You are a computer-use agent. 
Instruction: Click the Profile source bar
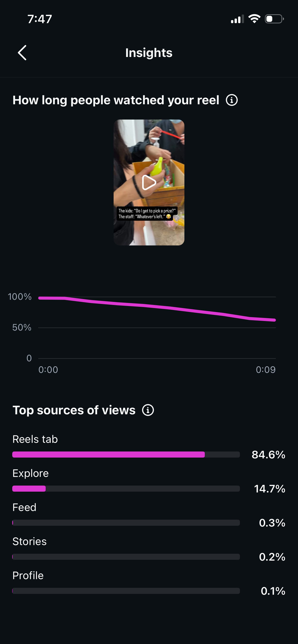pyautogui.click(x=126, y=591)
